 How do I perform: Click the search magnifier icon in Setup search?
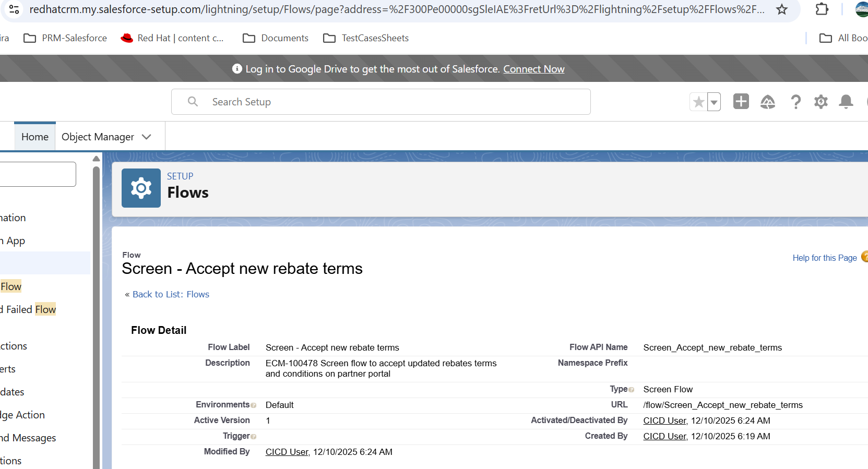coord(193,102)
